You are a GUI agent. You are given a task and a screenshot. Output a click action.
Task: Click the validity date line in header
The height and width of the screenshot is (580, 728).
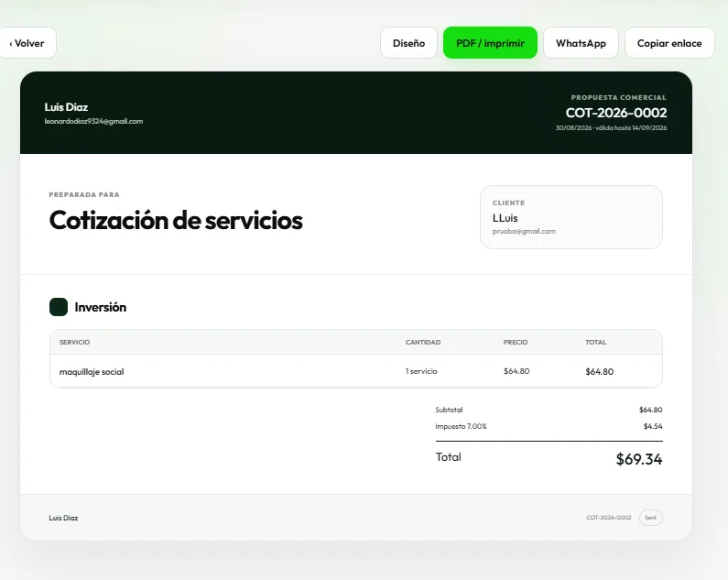611,127
